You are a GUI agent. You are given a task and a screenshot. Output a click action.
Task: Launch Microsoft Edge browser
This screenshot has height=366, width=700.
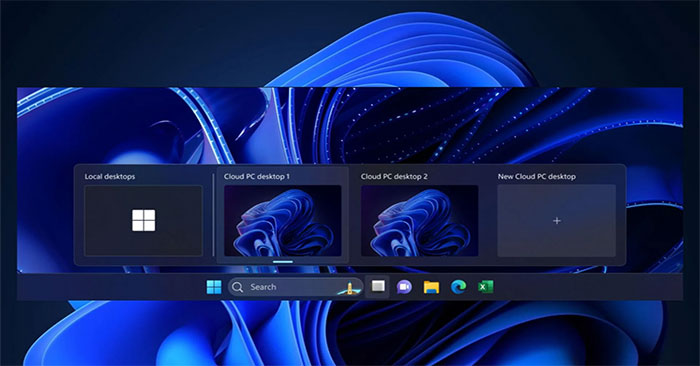click(x=458, y=287)
